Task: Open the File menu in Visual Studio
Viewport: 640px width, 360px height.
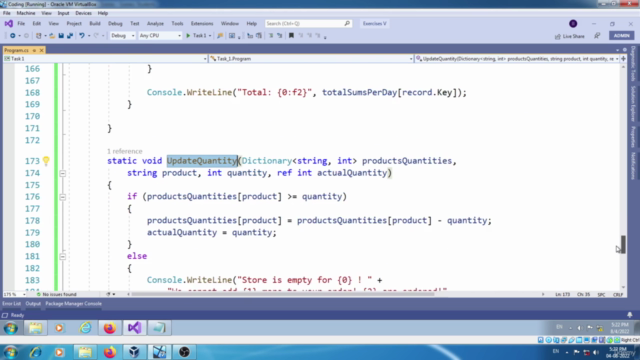Action: pos(21,24)
